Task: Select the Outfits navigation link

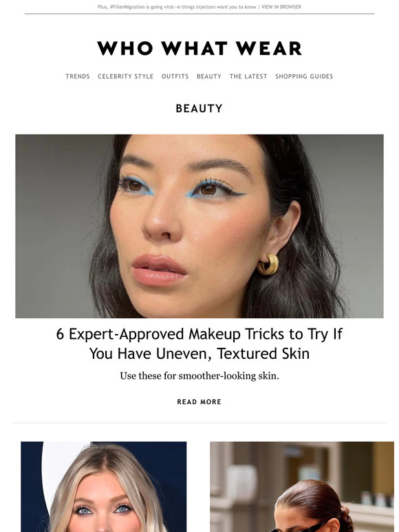Action: [175, 76]
